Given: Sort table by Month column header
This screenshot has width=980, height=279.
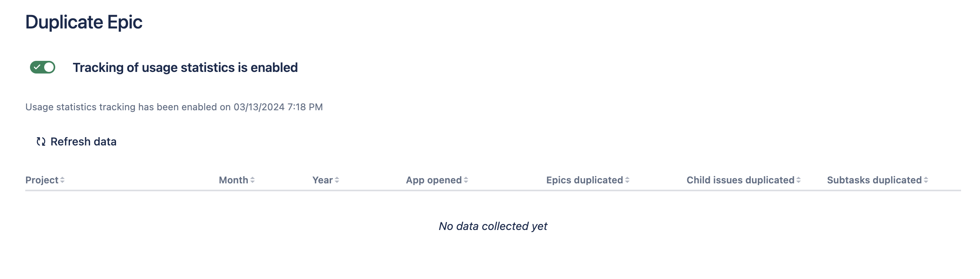Looking at the screenshot, I should [234, 180].
